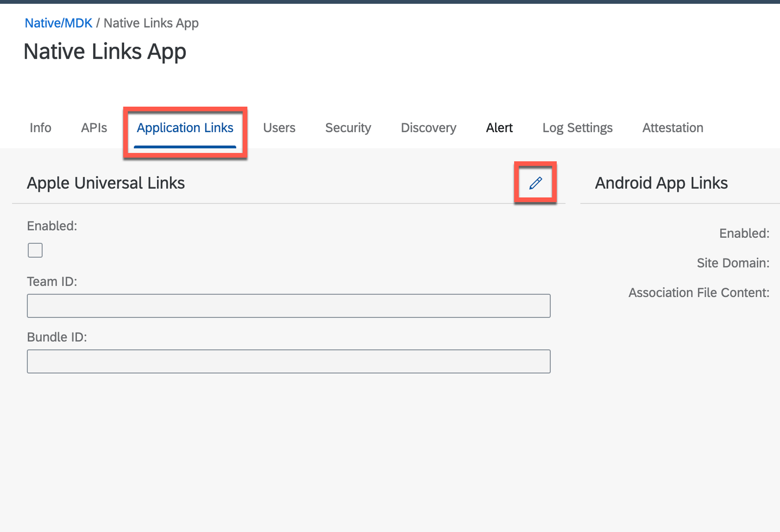Click the Apple Universal Links heading
The width and height of the screenshot is (780, 532).
point(106,183)
